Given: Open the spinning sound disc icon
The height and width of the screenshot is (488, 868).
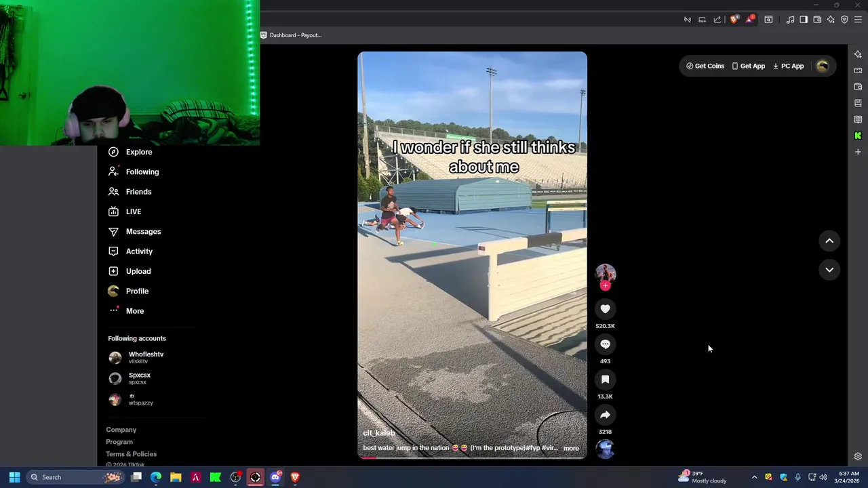Looking at the screenshot, I should coord(605,449).
